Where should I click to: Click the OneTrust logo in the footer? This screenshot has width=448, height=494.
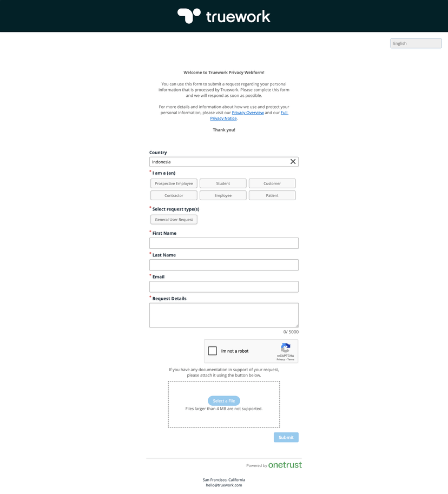[x=285, y=464]
